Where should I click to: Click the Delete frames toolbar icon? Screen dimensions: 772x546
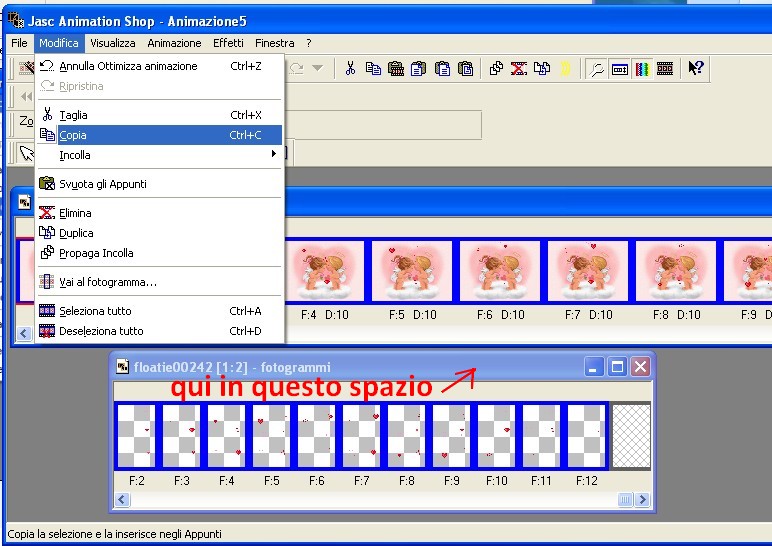pos(518,68)
